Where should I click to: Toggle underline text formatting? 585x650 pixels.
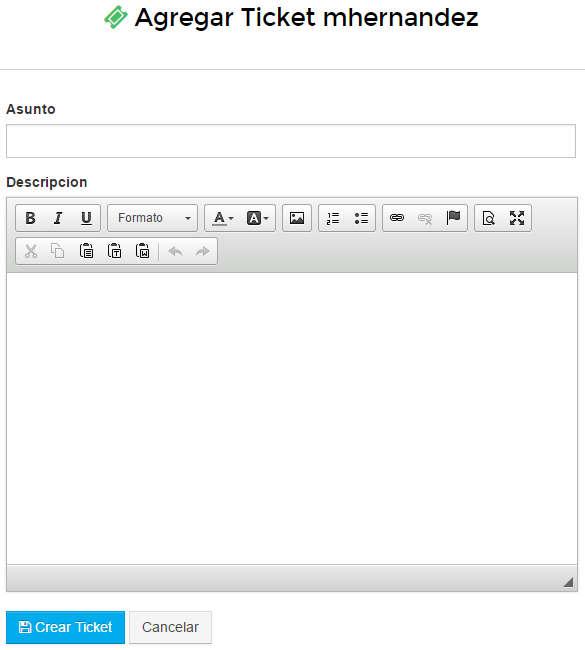86,218
